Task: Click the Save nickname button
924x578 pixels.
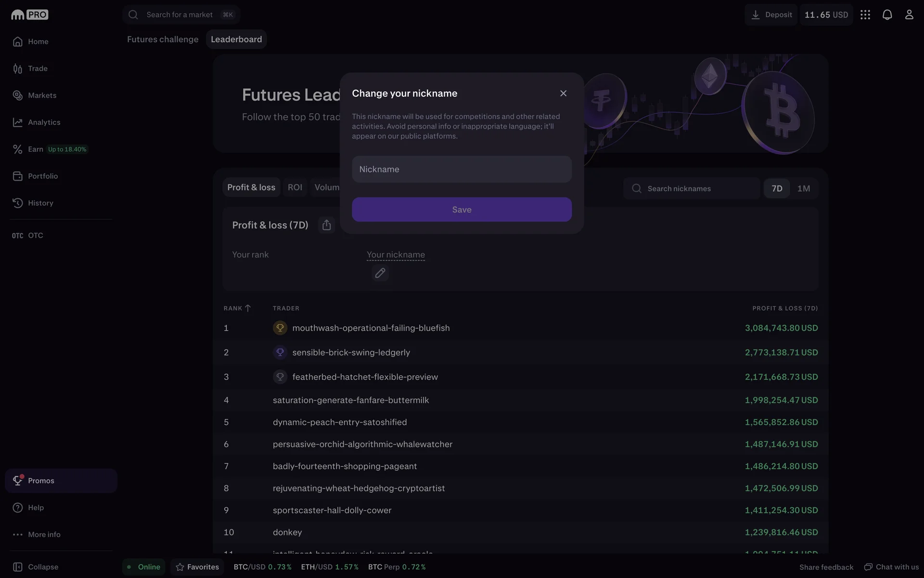Action: (462, 210)
